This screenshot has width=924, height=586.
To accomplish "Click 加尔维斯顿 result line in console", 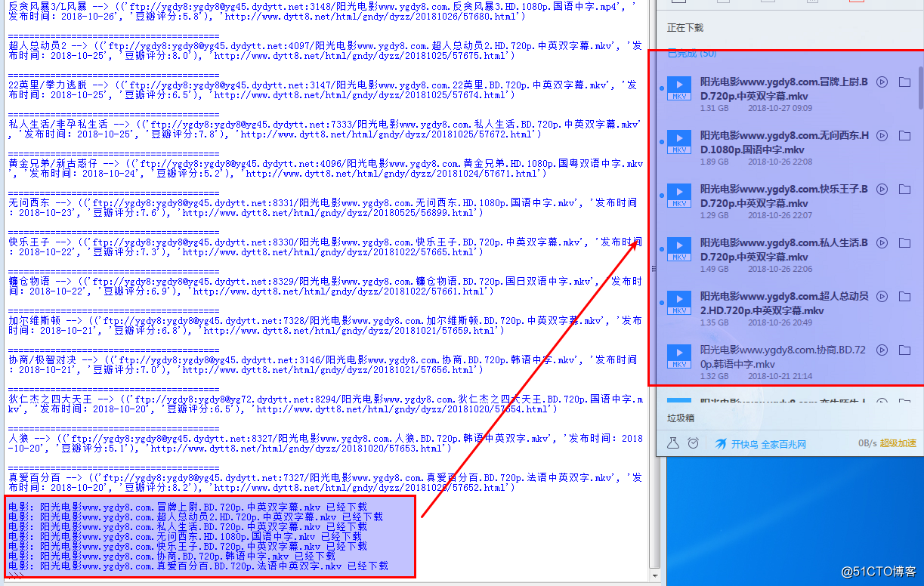I will 324,325.
